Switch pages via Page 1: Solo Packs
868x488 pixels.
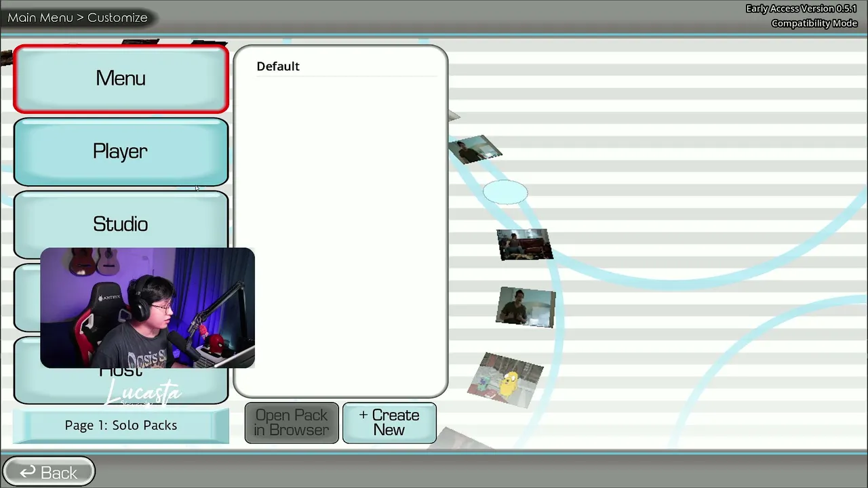click(x=121, y=426)
